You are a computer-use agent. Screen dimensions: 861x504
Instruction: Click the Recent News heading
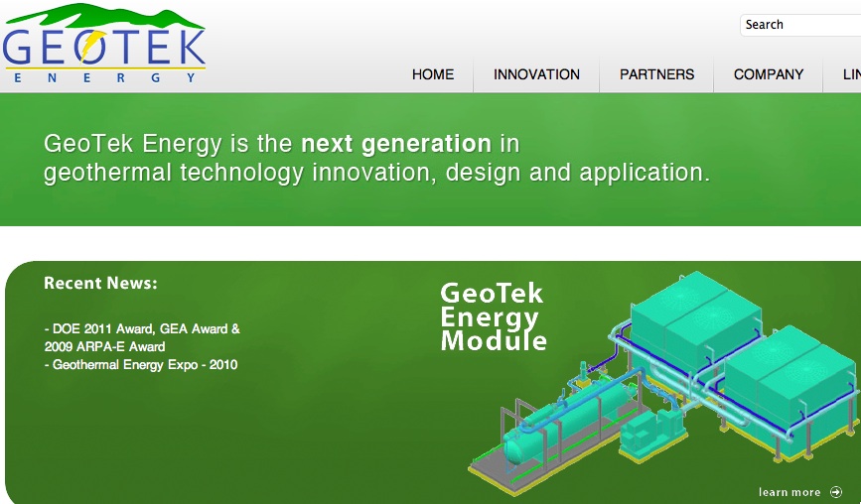(x=100, y=284)
